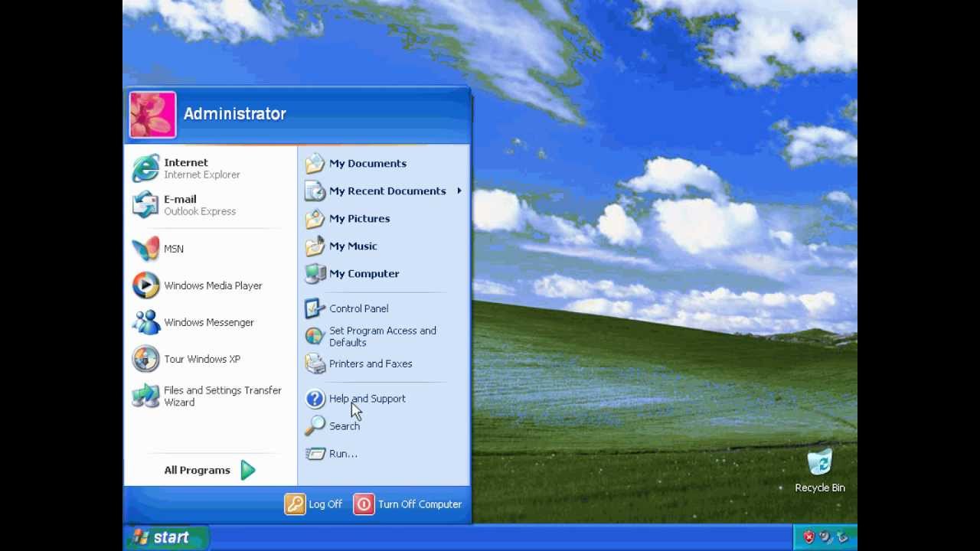Click the Recycle Bin label

[x=819, y=487]
